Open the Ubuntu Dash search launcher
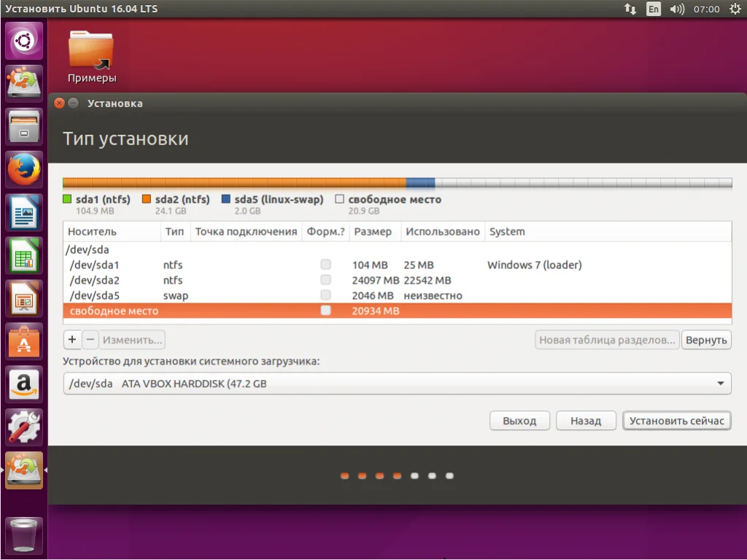Screen dimensions: 747x560 (x=24, y=41)
